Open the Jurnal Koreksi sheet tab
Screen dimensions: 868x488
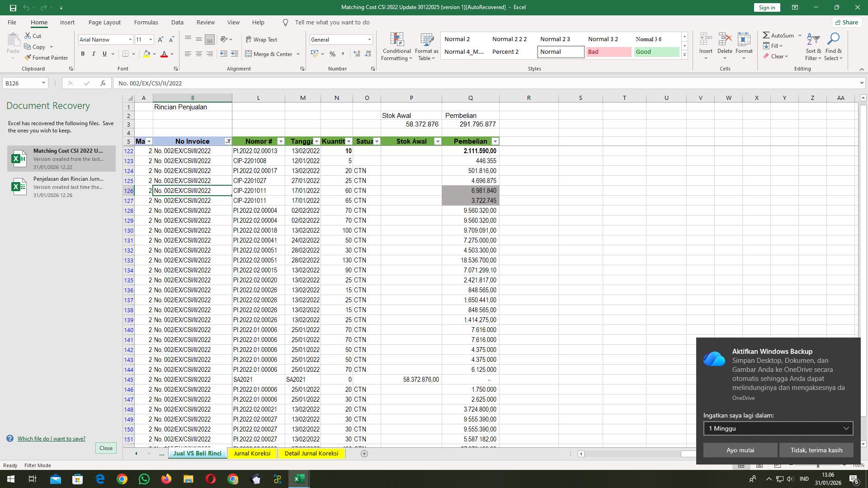tap(252, 453)
